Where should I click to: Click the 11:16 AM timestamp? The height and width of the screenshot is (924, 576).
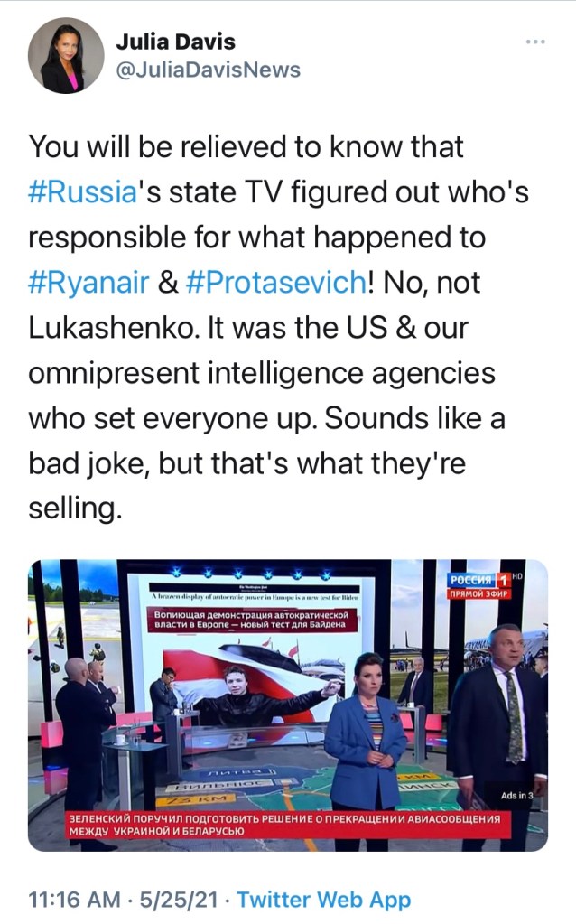pyautogui.click(x=76, y=900)
